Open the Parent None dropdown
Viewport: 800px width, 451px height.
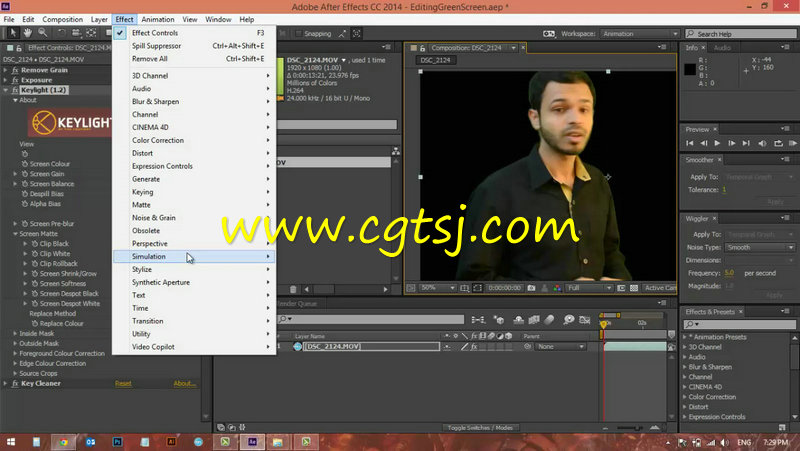[560, 347]
